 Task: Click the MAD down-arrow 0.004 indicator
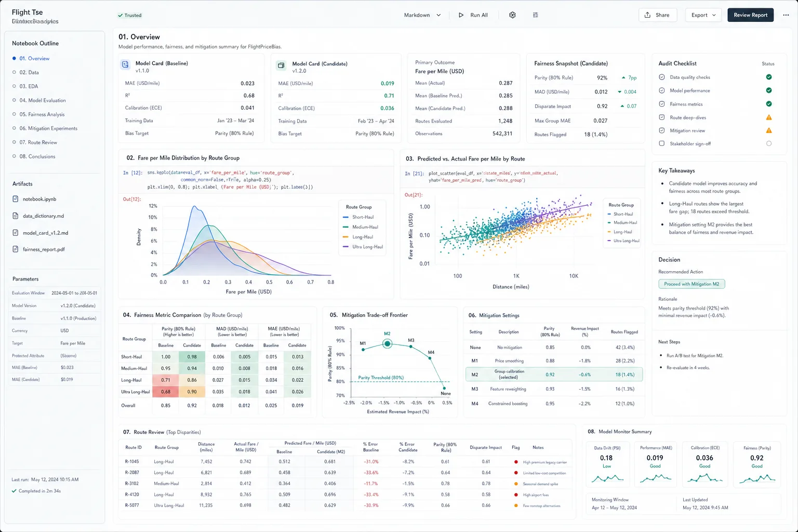(x=627, y=92)
